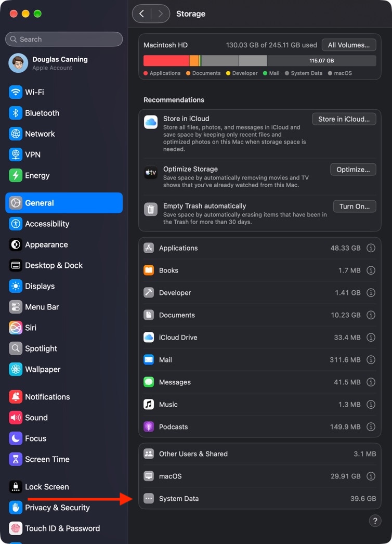Viewport: 392px width, 544px height.
Task: Open Accessibility settings
Action: pos(64,224)
